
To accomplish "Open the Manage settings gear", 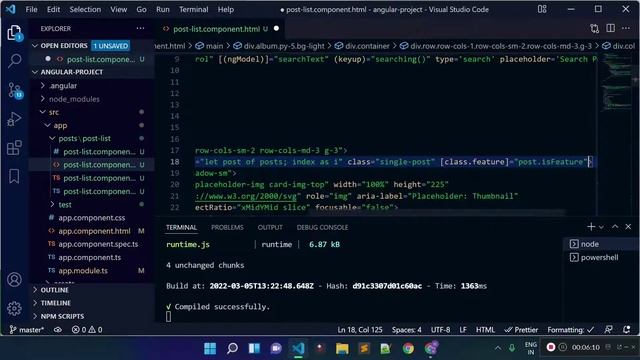I will [14, 308].
